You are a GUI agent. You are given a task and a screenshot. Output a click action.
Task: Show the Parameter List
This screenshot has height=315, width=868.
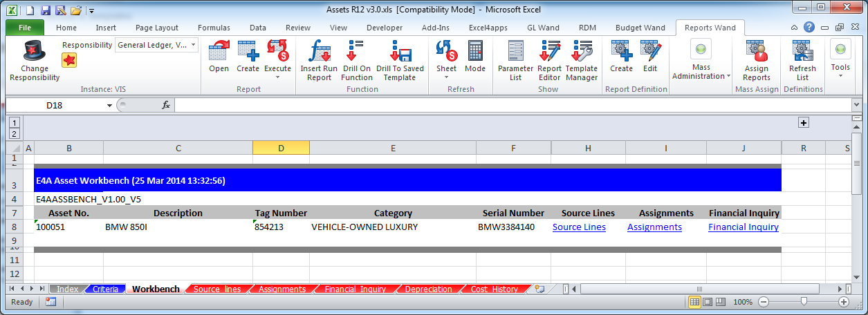click(516, 52)
